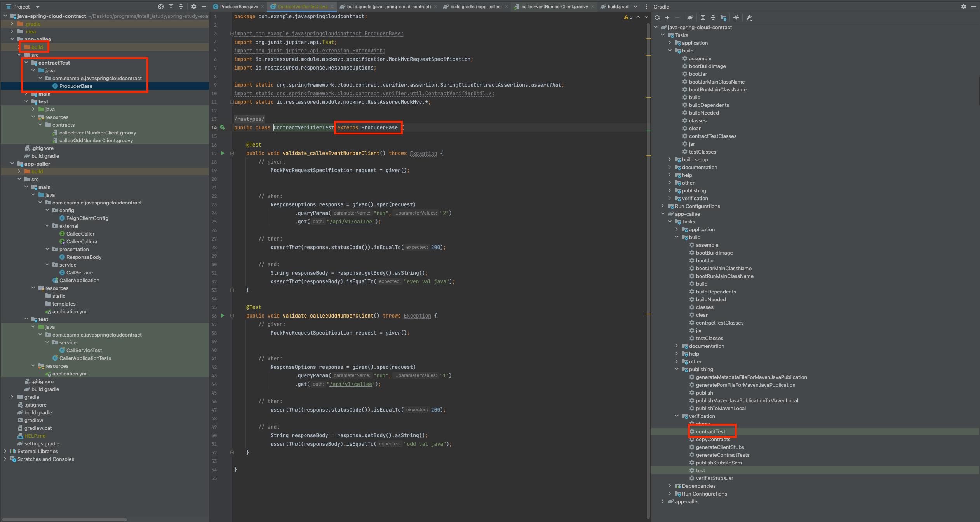Viewport: 980px width, 522px height.
Task: Toggle Gradle offline mode
Action: pyautogui.click(x=736, y=17)
